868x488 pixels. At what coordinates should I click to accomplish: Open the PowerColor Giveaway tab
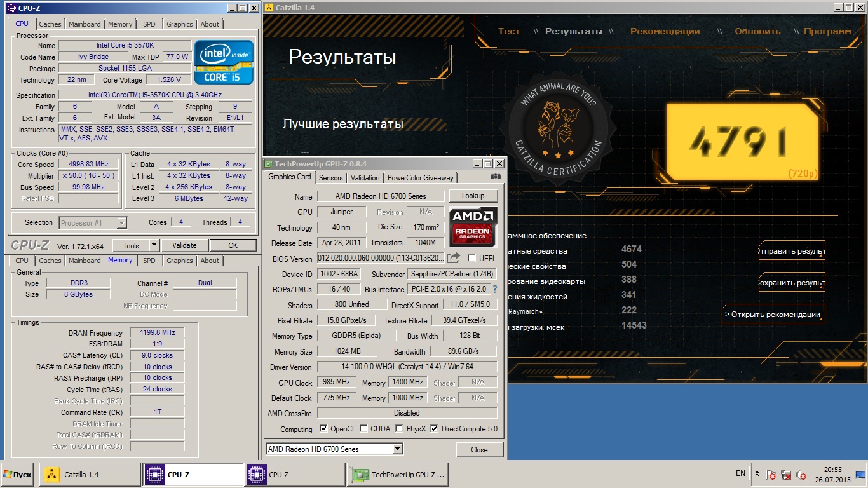pyautogui.click(x=421, y=178)
